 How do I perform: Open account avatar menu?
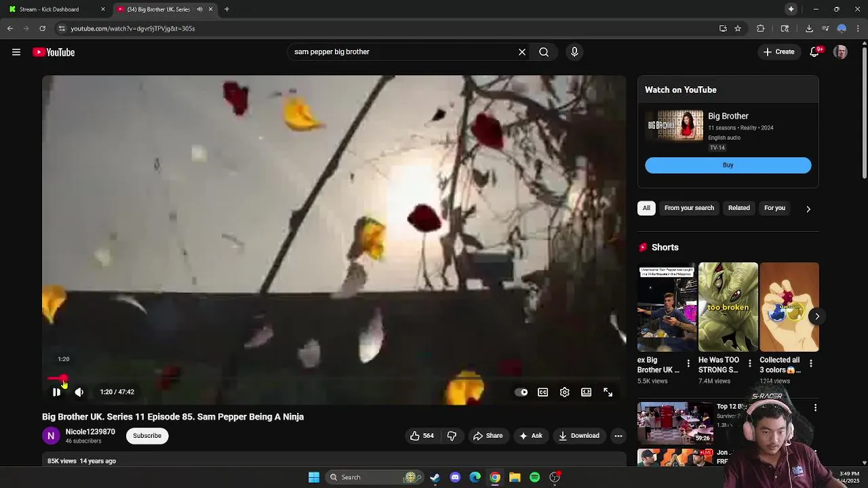(840, 52)
